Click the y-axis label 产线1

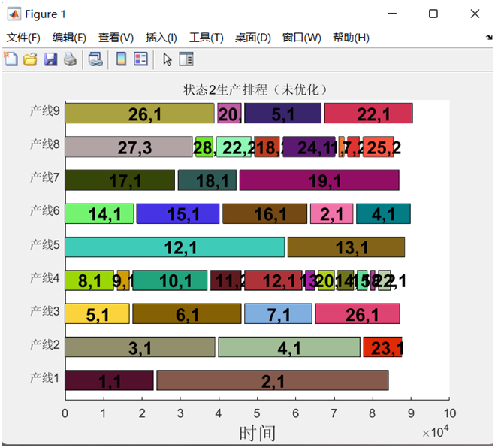44,378
